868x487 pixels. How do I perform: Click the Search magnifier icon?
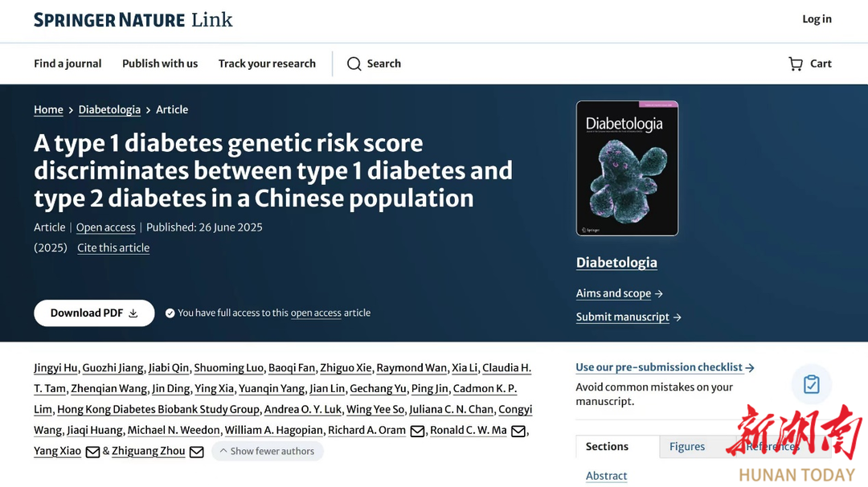354,63
